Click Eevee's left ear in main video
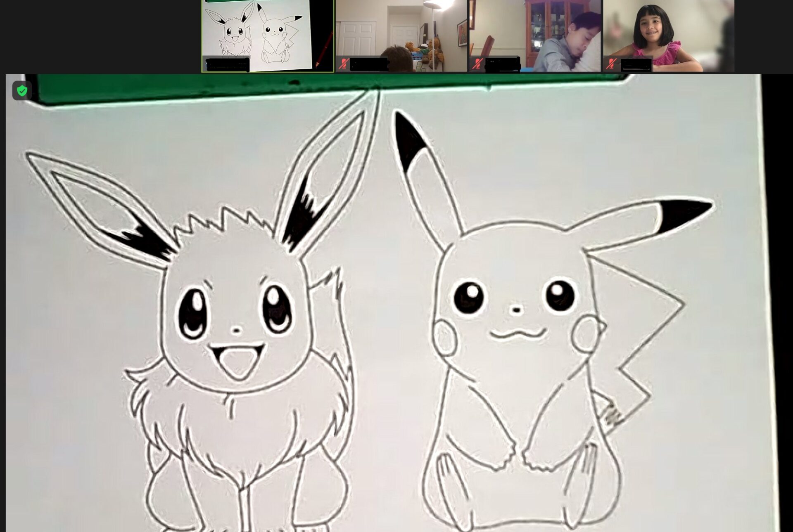This screenshot has width=793, height=532. [x=103, y=202]
